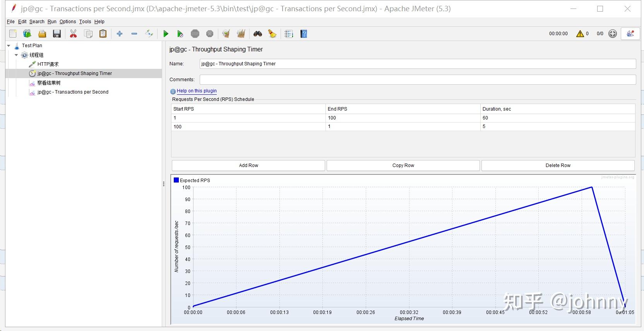Click the scissors Cut icon
The image size is (644, 331).
[x=73, y=34]
